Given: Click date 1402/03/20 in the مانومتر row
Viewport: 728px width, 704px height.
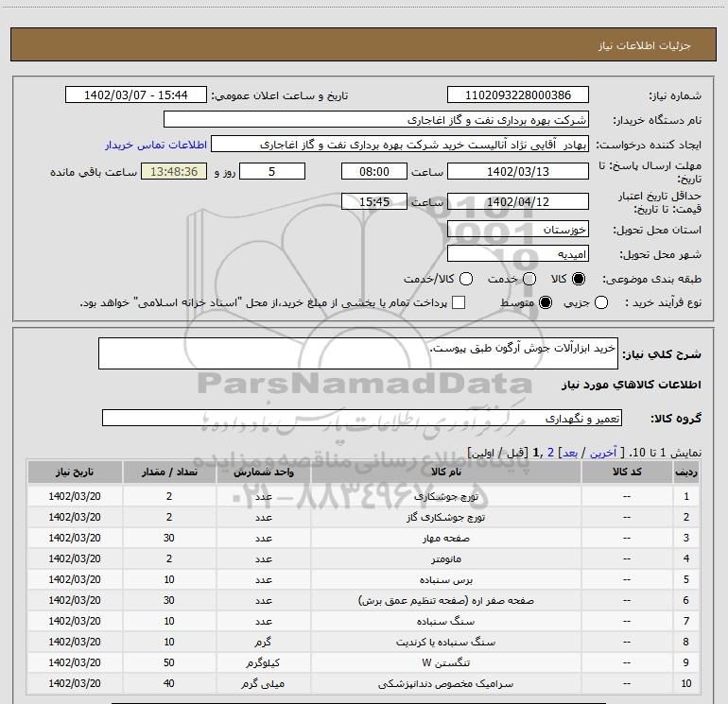Looking at the screenshot, I should pyautogui.click(x=75, y=558).
